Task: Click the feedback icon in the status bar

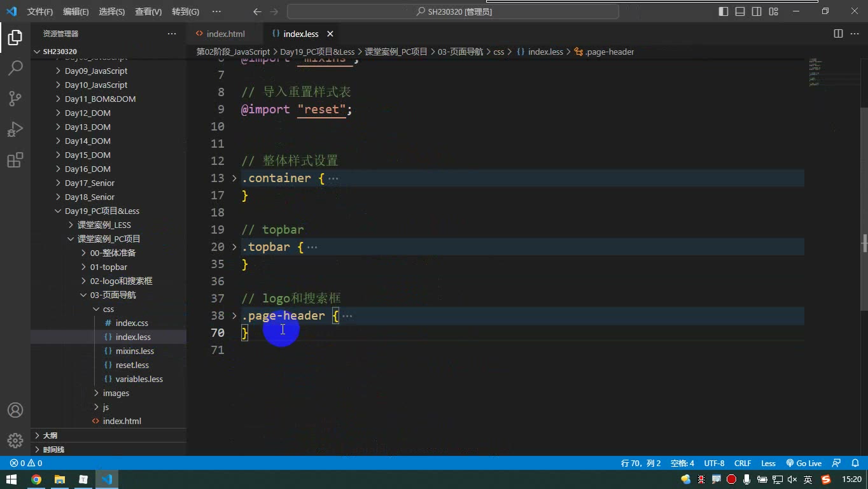Action: coord(837,464)
